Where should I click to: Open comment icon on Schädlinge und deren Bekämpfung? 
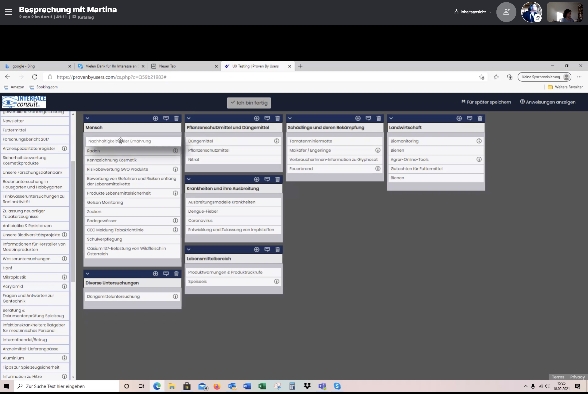click(x=368, y=118)
